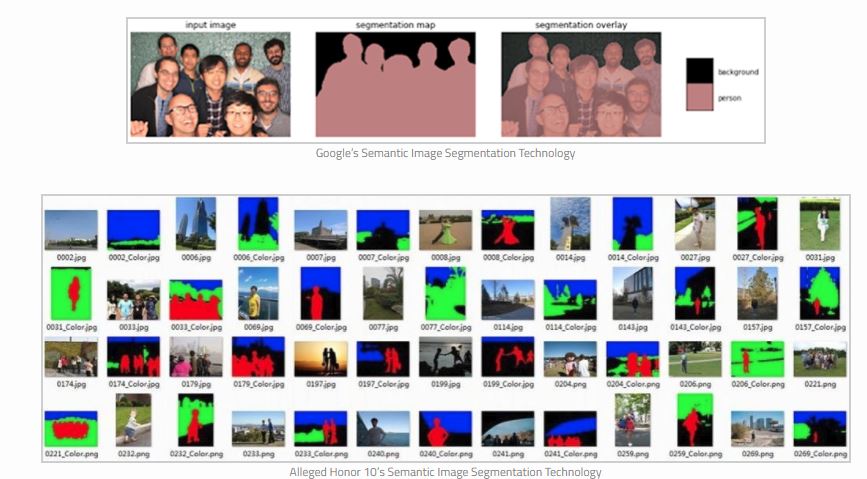The height and width of the screenshot is (479, 867).
Task: Open the 0114.jpg thumbnail
Action: 508,300
